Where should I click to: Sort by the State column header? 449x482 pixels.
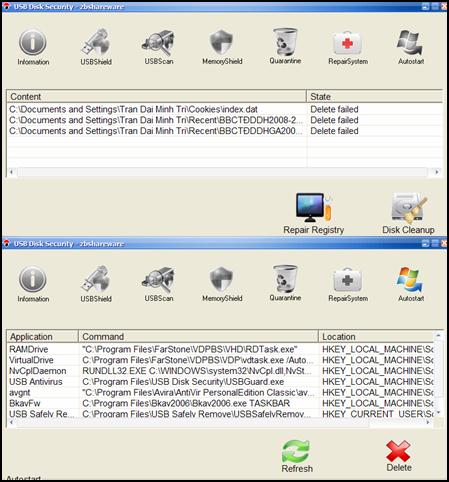click(x=374, y=96)
